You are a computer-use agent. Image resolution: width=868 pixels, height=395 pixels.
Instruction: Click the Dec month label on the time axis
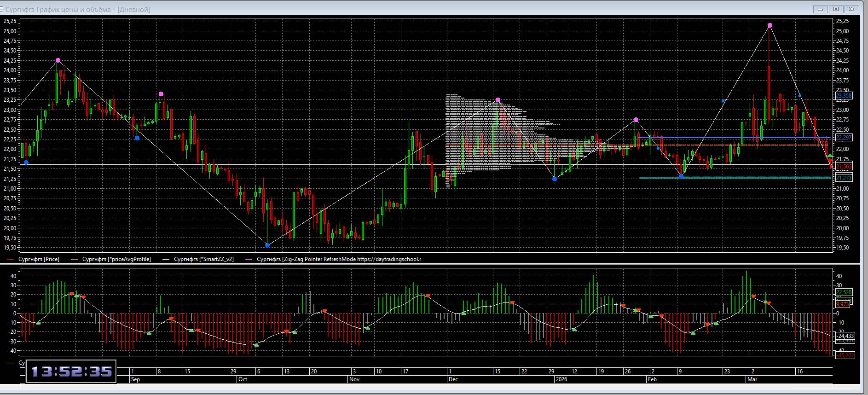pyautogui.click(x=453, y=379)
